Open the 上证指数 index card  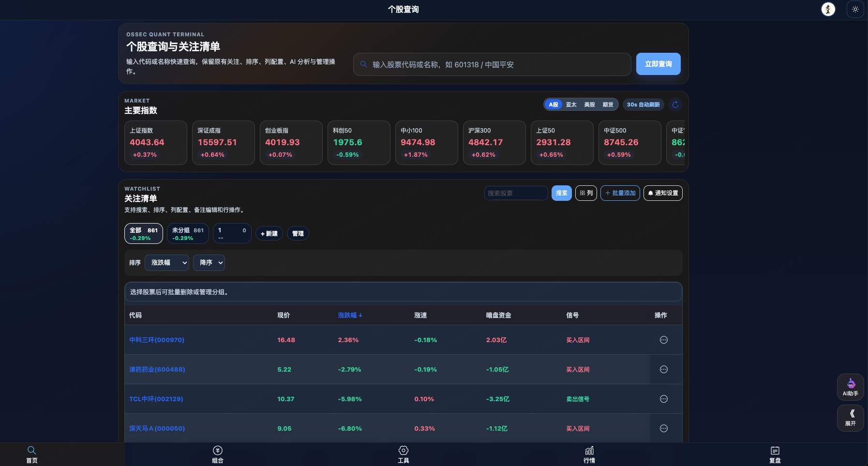click(x=156, y=143)
